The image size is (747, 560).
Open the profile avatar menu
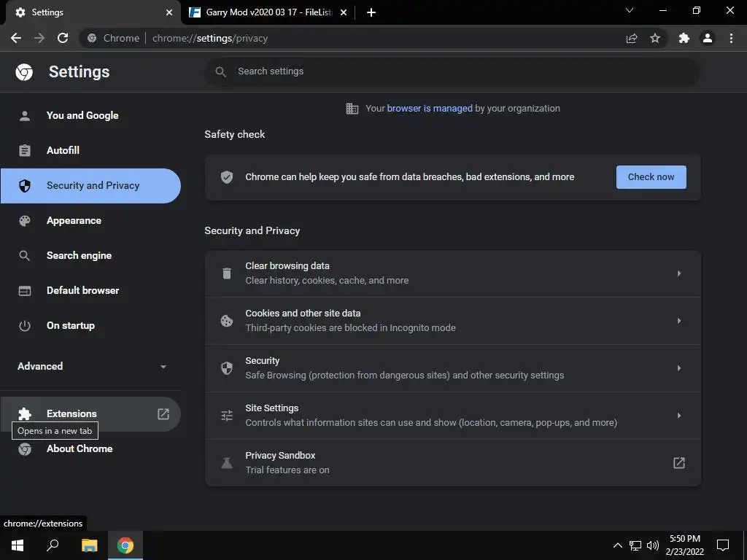[708, 38]
